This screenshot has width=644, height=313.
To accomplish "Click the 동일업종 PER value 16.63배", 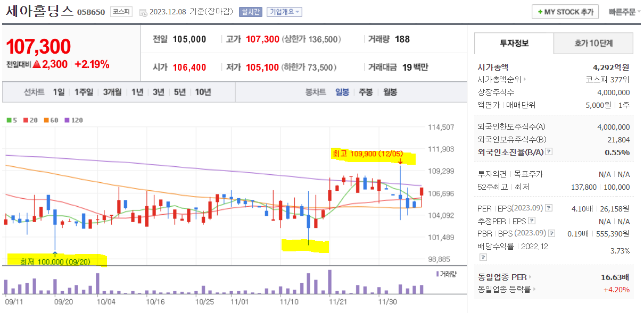I will pos(615,277).
